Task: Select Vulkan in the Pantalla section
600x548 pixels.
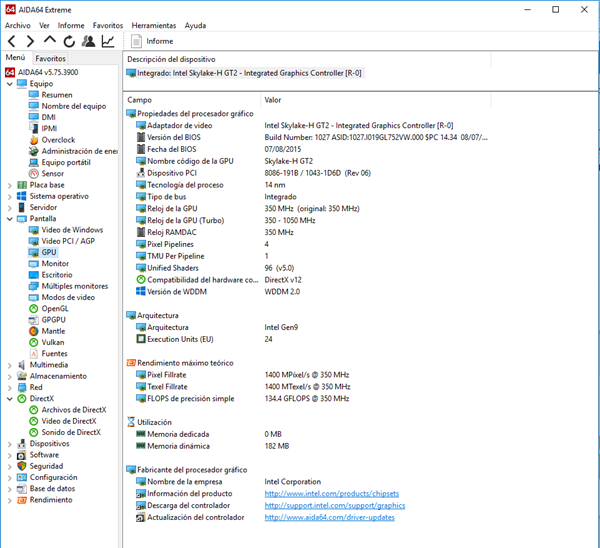Action: click(x=53, y=342)
